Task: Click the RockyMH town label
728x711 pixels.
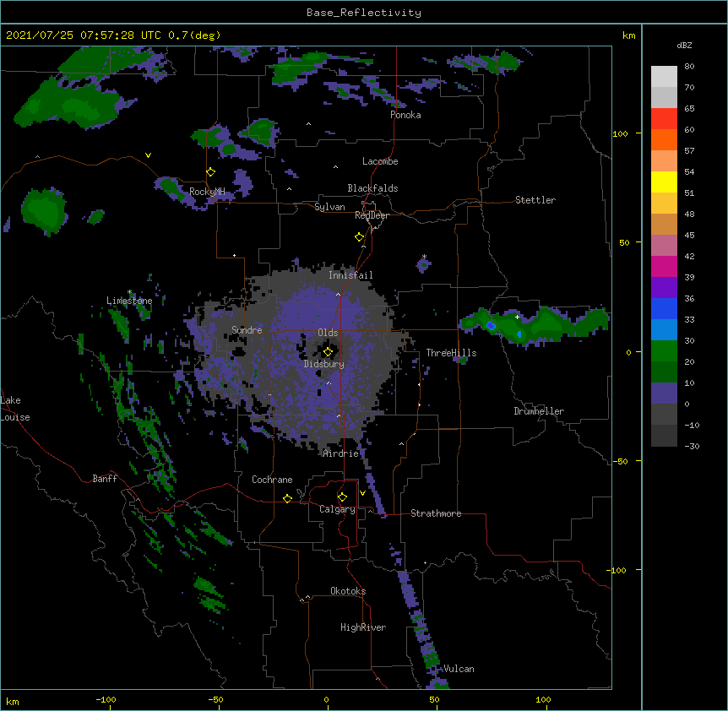Action: click(207, 191)
